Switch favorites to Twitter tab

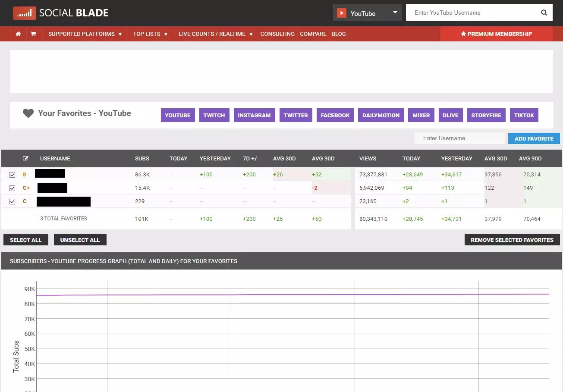(296, 115)
